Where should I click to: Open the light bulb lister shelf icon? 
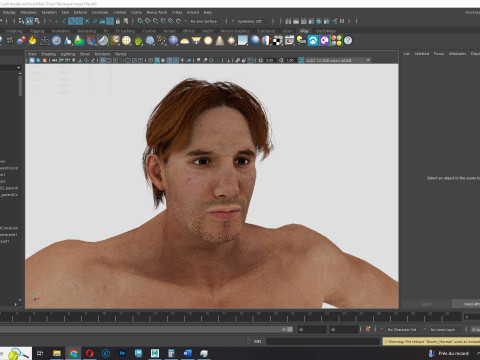301,41
